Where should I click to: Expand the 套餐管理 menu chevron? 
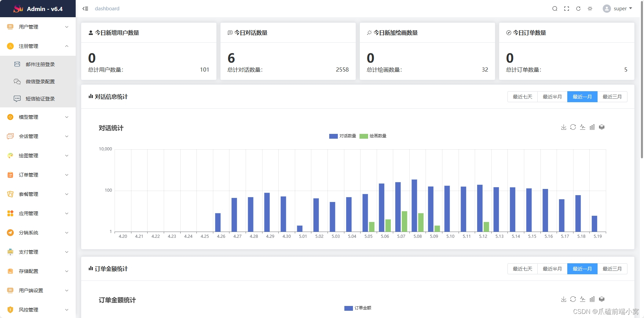(x=67, y=194)
